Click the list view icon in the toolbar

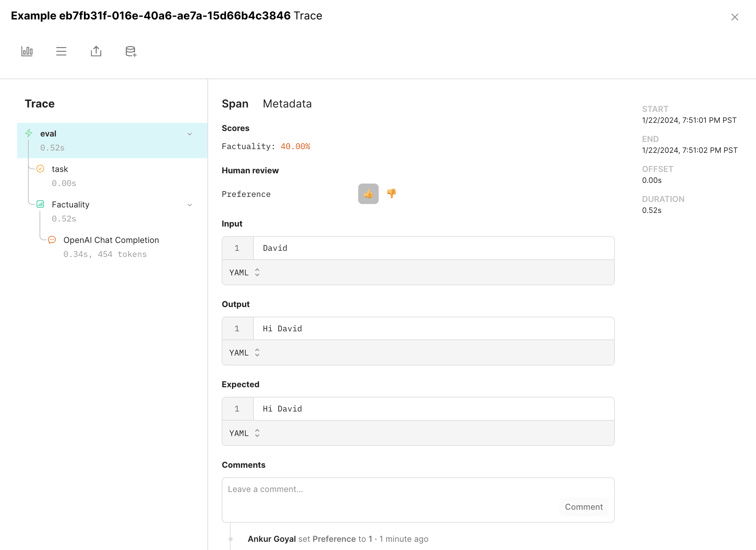point(61,51)
